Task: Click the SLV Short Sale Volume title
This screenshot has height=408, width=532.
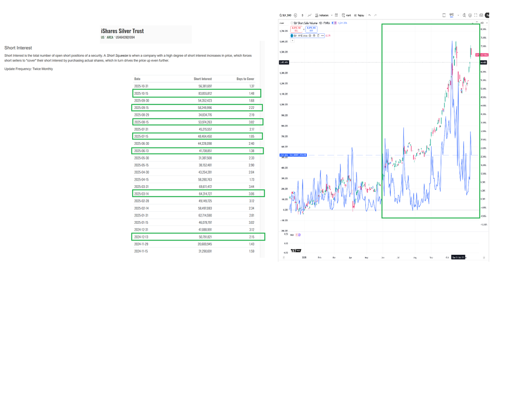Action: [312, 23]
